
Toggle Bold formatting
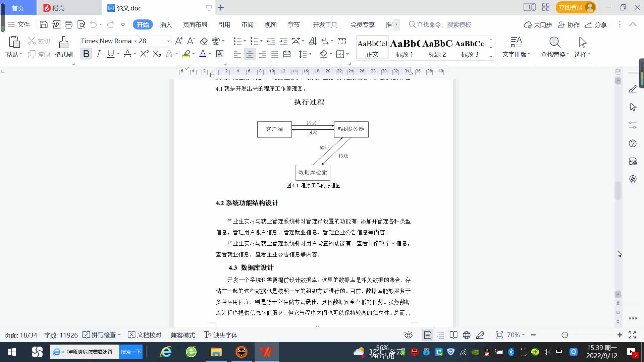click(x=86, y=54)
